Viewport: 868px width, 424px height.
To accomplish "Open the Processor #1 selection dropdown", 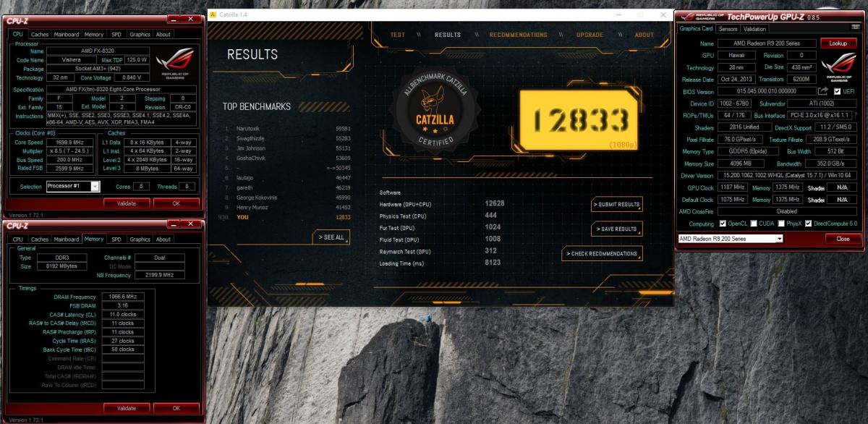I will tap(72, 186).
